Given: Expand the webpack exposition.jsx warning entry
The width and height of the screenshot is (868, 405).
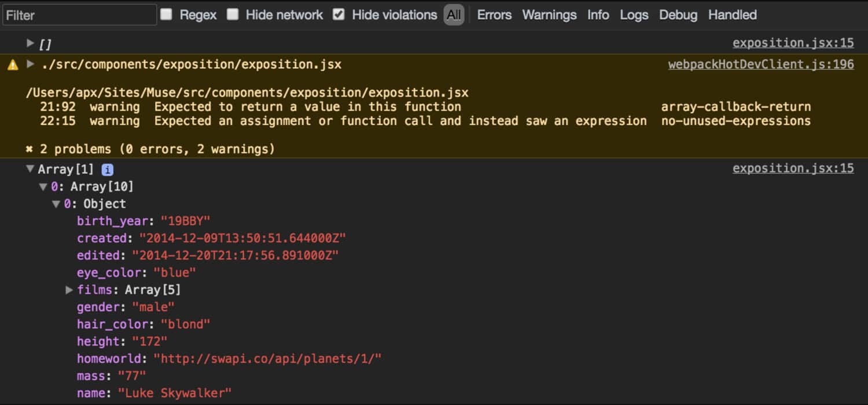Looking at the screenshot, I should click(x=30, y=64).
